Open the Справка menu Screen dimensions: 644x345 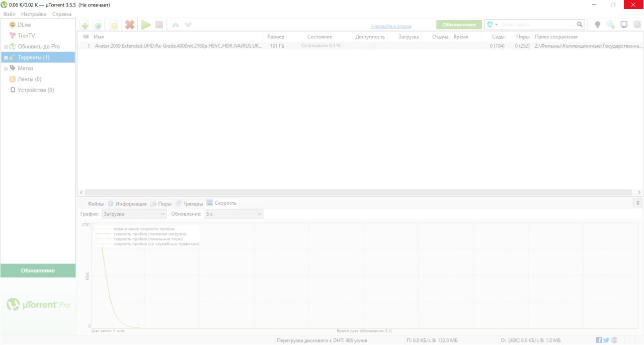coord(62,14)
